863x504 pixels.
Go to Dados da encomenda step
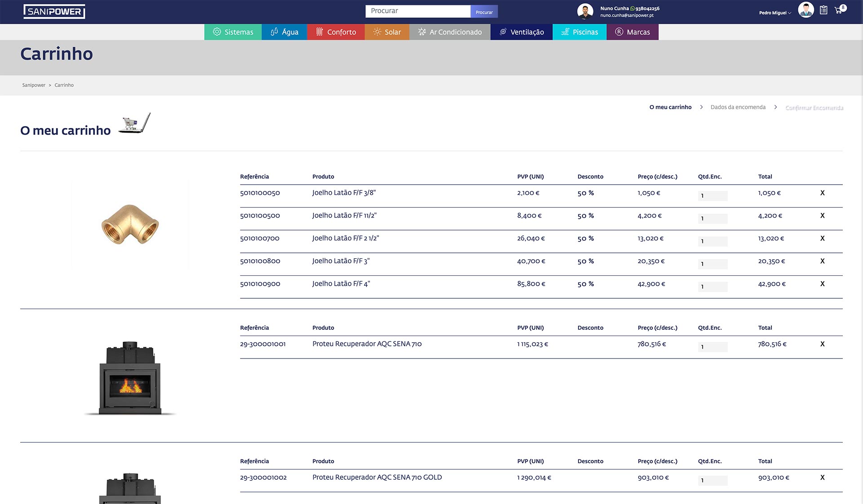738,107
